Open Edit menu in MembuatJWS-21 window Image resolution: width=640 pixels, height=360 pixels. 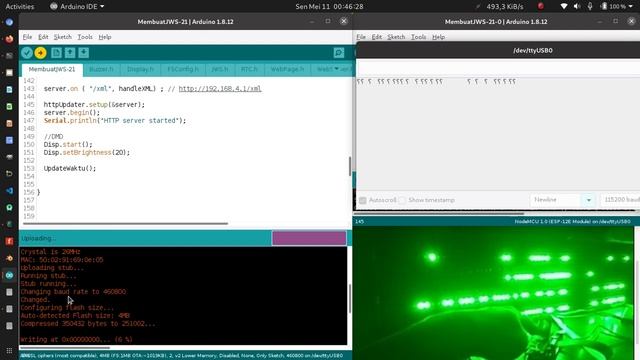point(43,37)
